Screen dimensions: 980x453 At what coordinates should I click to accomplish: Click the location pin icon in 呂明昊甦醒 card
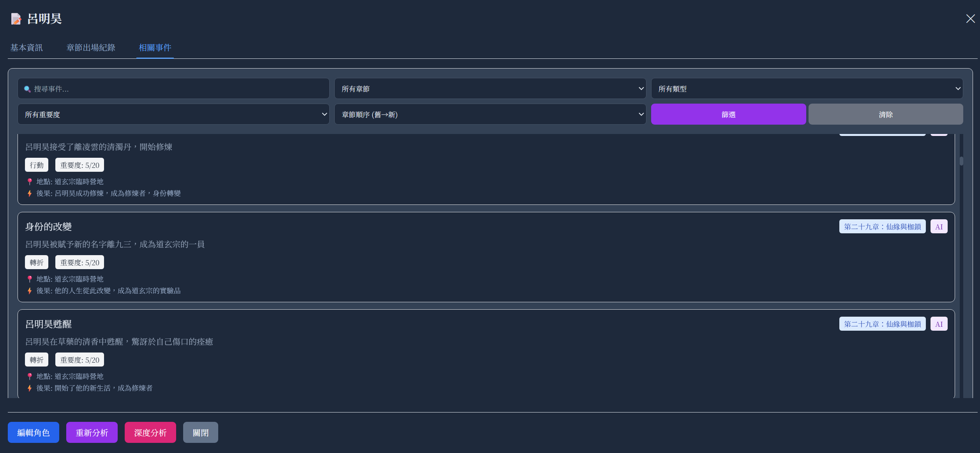30,376
